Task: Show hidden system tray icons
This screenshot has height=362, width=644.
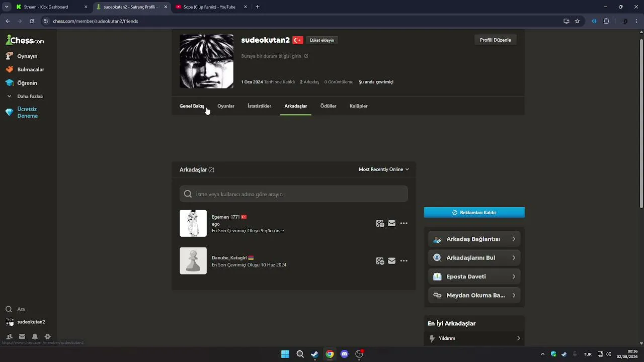Action: tap(542, 354)
